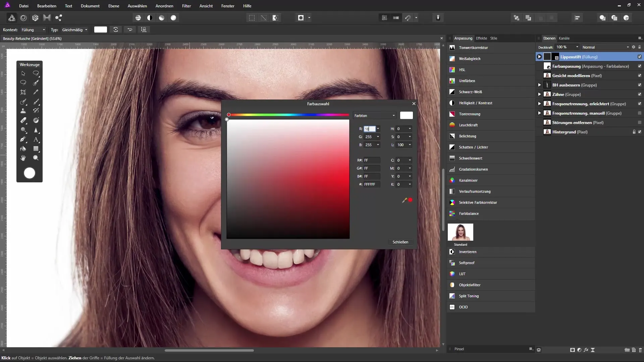The image size is (644, 362).
Task: Click the Schließen button
Action: pos(400,242)
